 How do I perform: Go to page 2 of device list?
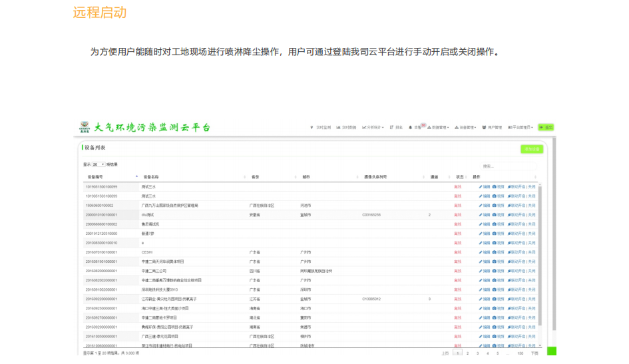468,353
